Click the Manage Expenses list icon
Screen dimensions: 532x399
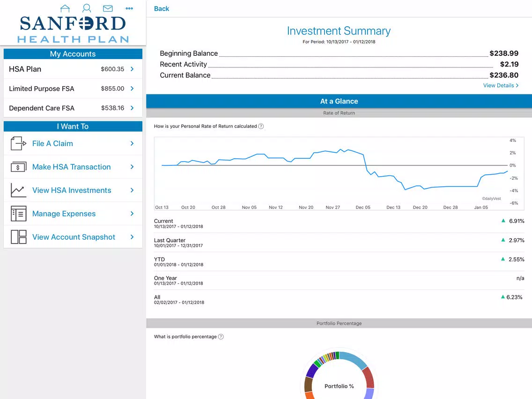coord(18,214)
